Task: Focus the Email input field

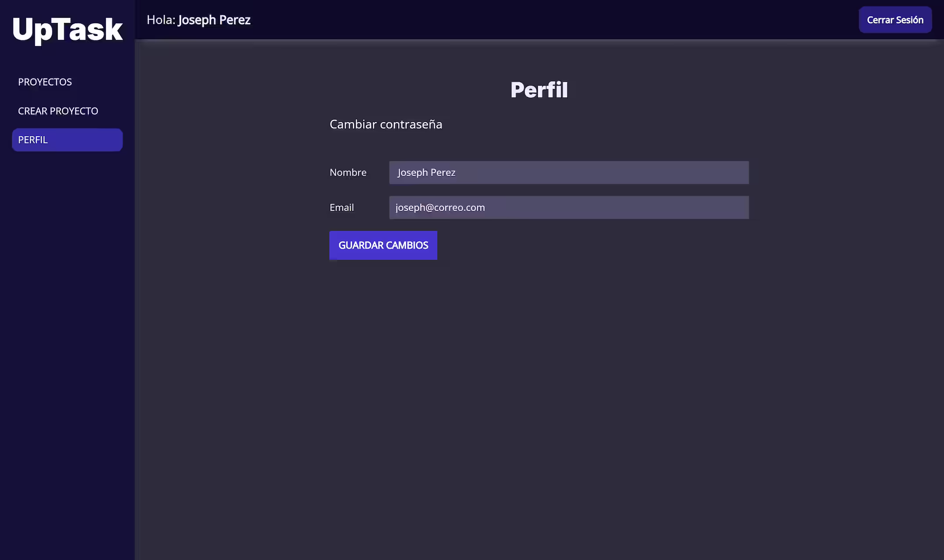Action: (569, 208)
